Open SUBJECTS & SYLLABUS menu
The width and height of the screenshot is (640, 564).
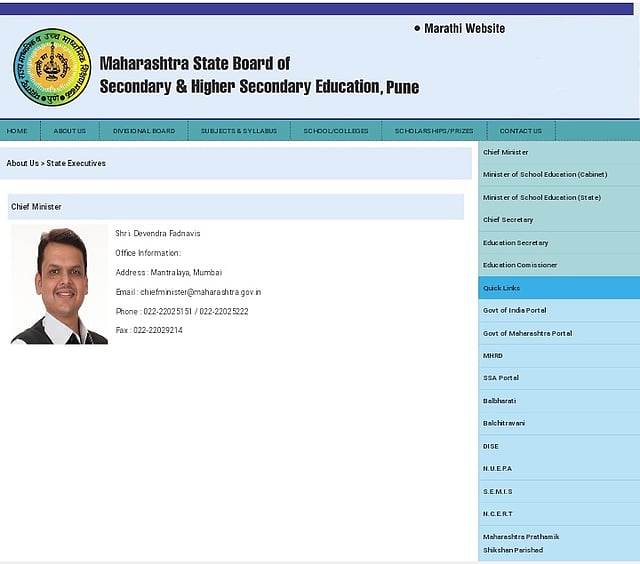pos(238,131)
